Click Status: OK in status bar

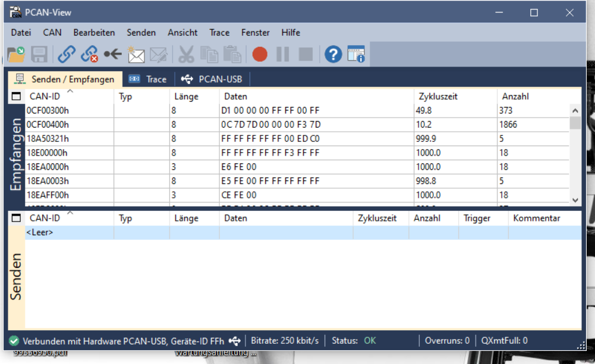pyautogui.click(x=354, y=340)
